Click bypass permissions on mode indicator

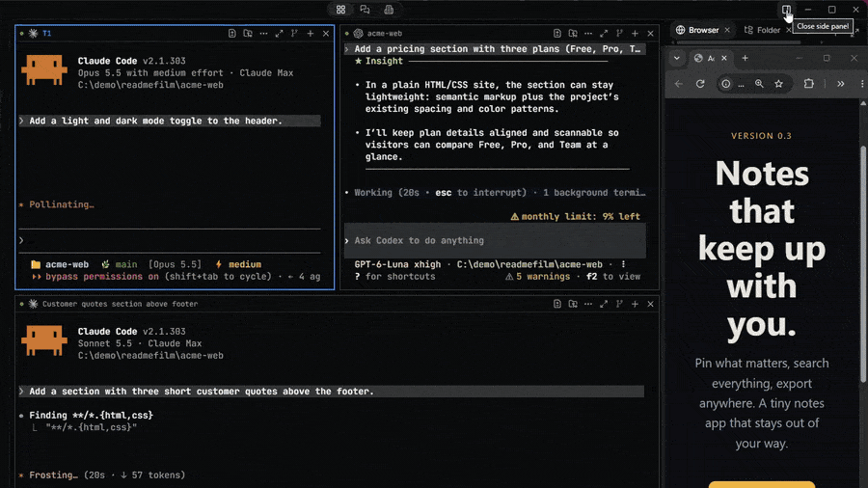pos(95,277)
